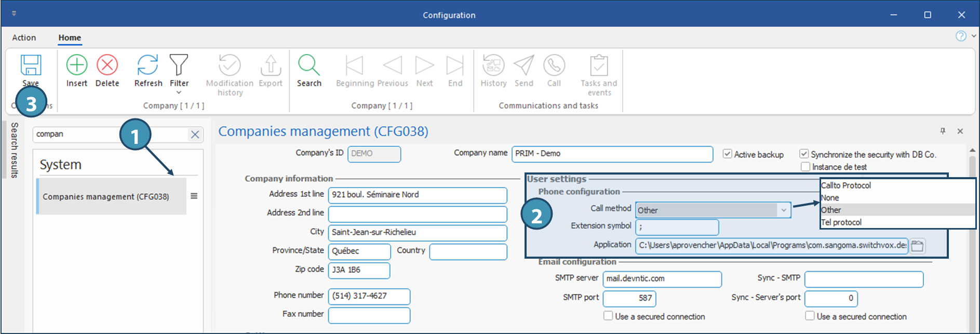Viewport: 980px width, 334px height.
Task: Pin the Companies management panel
Action: click(943, 131)
